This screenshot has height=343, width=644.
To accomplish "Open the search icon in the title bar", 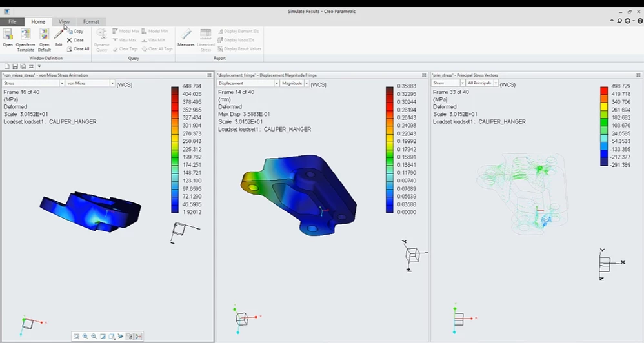I will pos(619,21).
